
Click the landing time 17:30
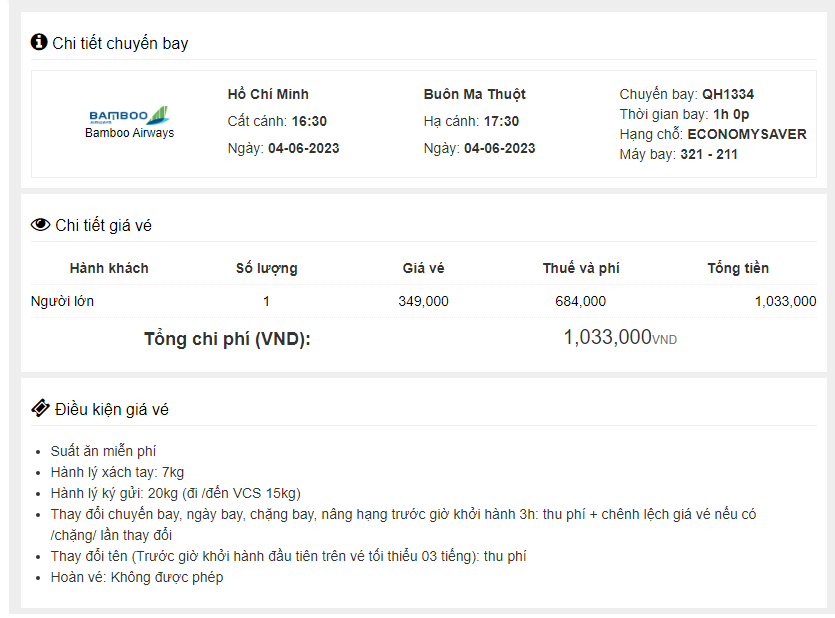(x=501, y=122)
